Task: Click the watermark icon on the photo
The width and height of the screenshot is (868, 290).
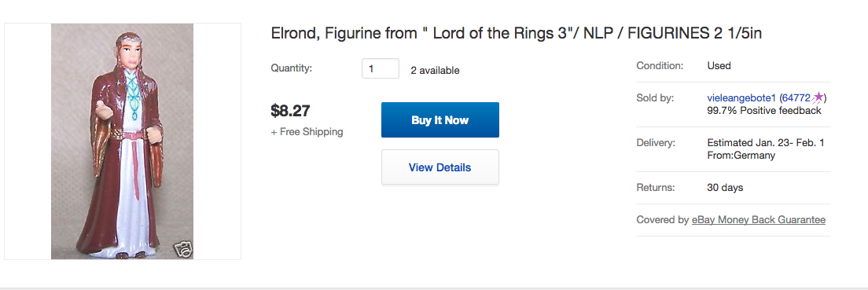Action: (x=183, y=250)
